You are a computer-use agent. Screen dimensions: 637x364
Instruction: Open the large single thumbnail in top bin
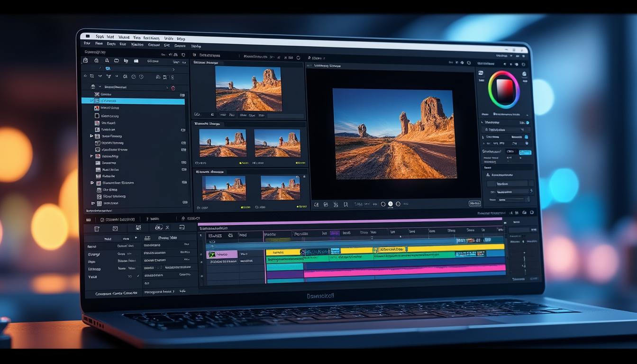[x=248, y=89]
